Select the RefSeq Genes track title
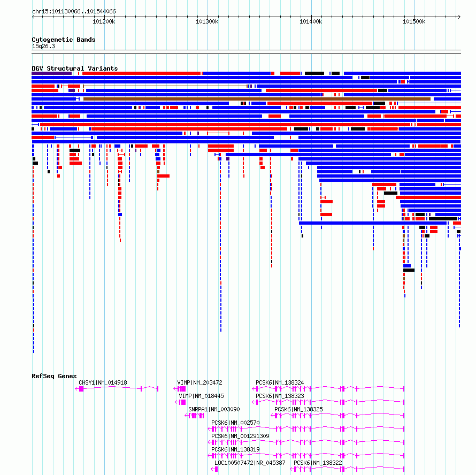The image size is (476, 475). 54,376
